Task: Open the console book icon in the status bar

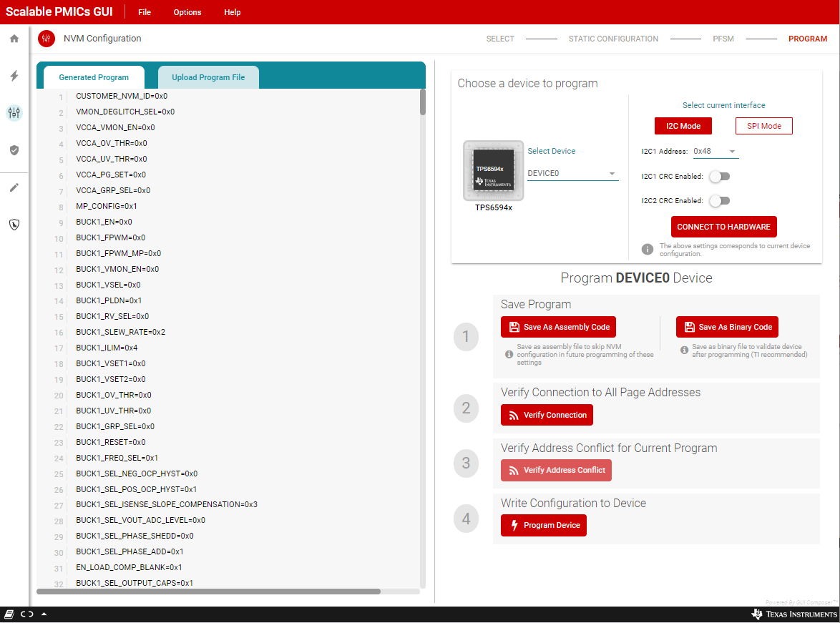Action: 9,614
